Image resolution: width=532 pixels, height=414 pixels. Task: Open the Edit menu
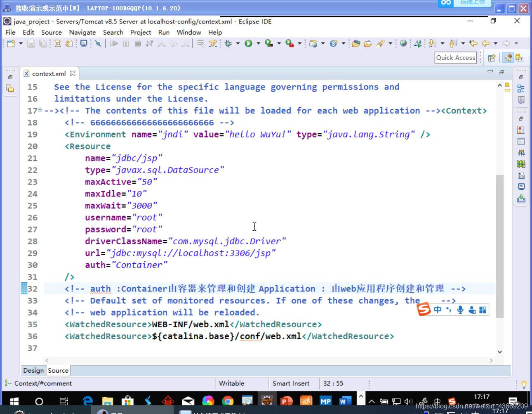point(28,32)
